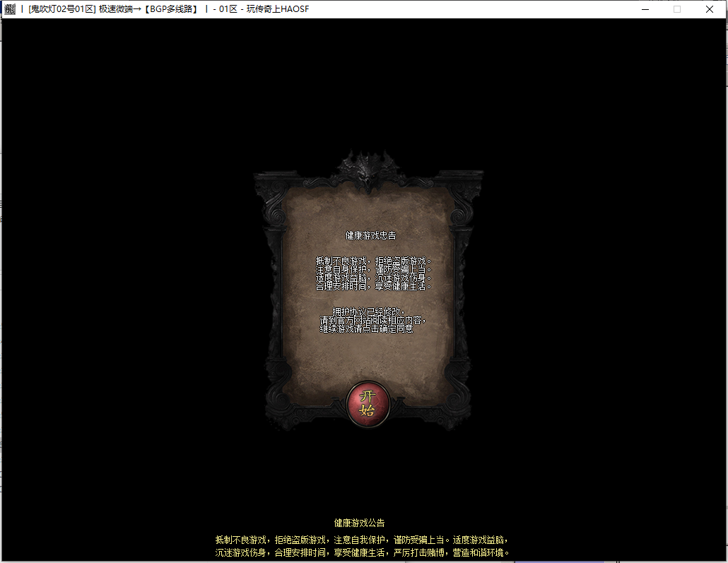The width and height of the screenshot is (728, 563).
Task: Click the bottom notice line starting 沉迷游戏伤身
Action: 362,552
